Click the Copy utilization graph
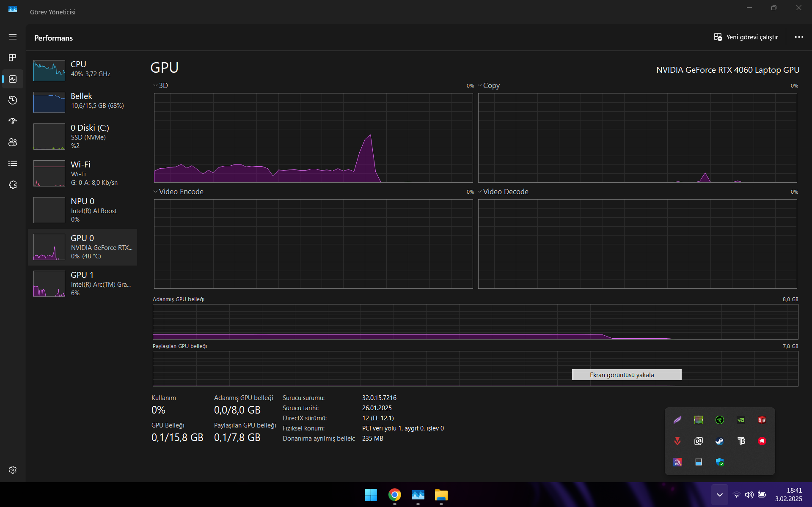 pyautogui.click(x=638, y=138)
